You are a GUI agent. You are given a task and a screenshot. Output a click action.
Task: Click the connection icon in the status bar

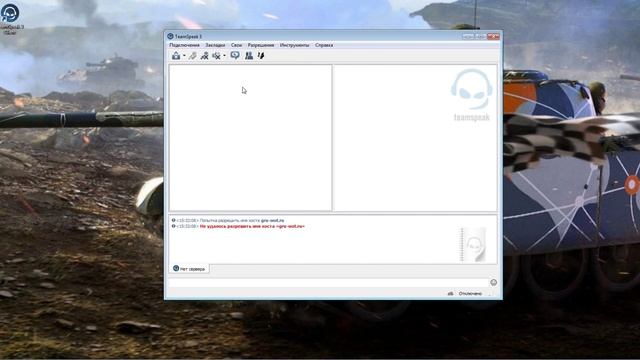point(451,293)
